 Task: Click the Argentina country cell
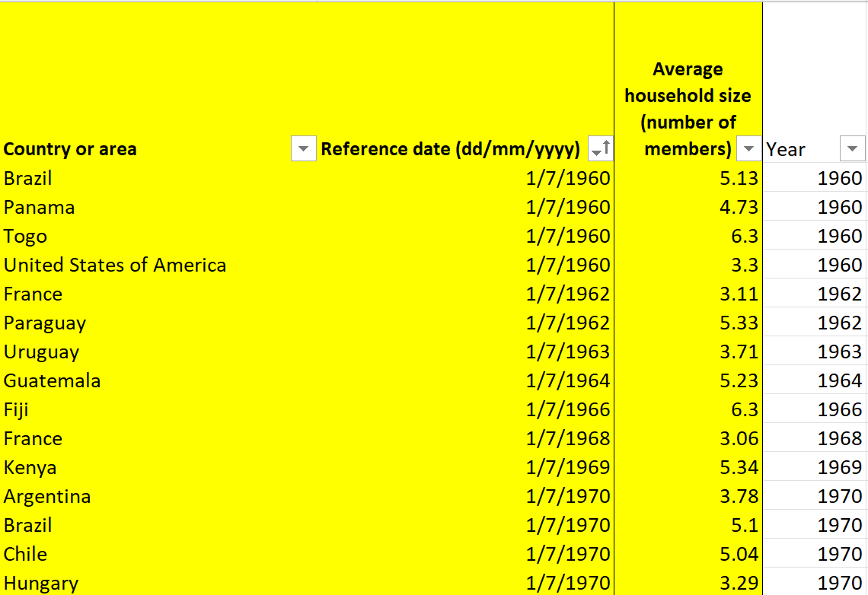point(47,497)
